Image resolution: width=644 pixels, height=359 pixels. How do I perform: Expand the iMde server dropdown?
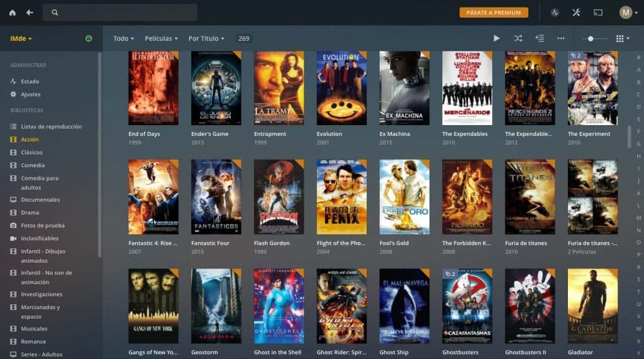(21, 38)
